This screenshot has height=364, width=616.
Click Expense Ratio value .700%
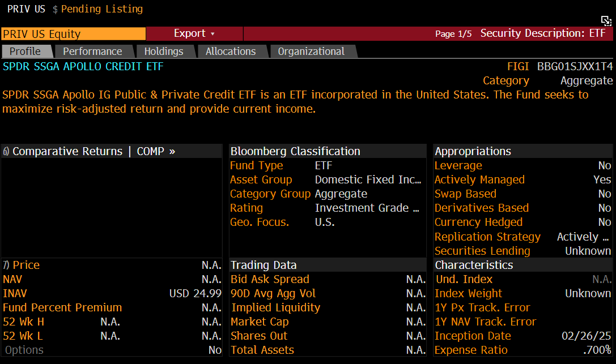coord(597,350)
